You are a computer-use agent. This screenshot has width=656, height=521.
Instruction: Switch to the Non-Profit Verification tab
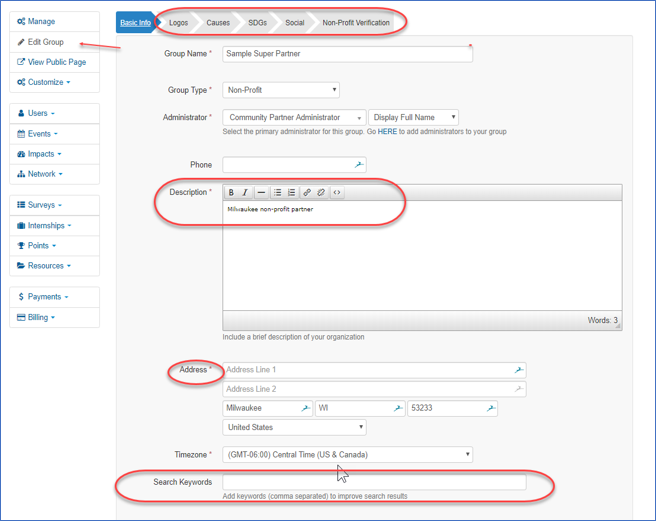click(x=356, y=22)
